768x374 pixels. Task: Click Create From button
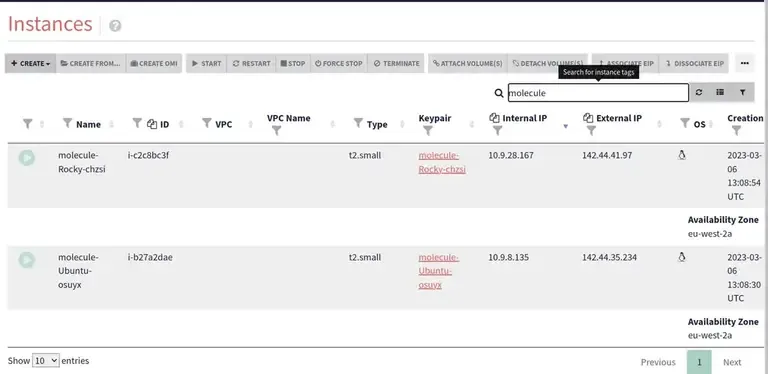pyautogui.click(x=91, y=64)
